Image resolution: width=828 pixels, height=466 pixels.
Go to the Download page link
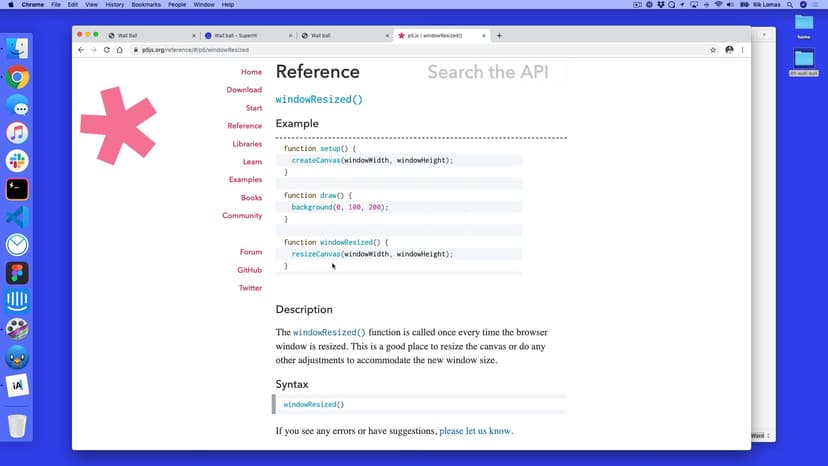click(x=244, y=90)
